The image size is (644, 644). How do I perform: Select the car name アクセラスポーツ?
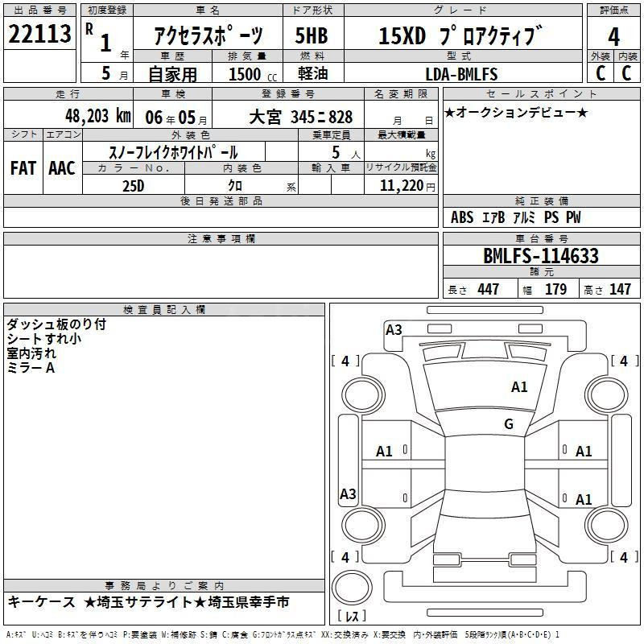click(x=208, y=35)
